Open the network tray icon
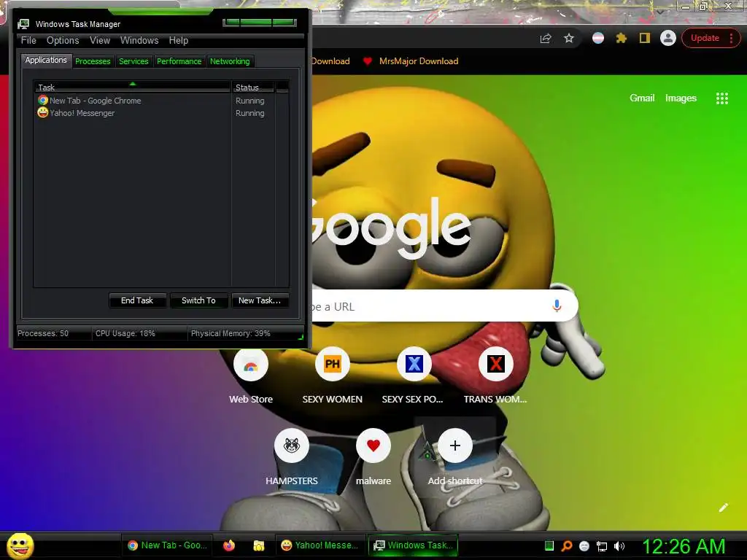Image resolution: width=747 pixels, height=560 pixels. (x=602, y=546)
